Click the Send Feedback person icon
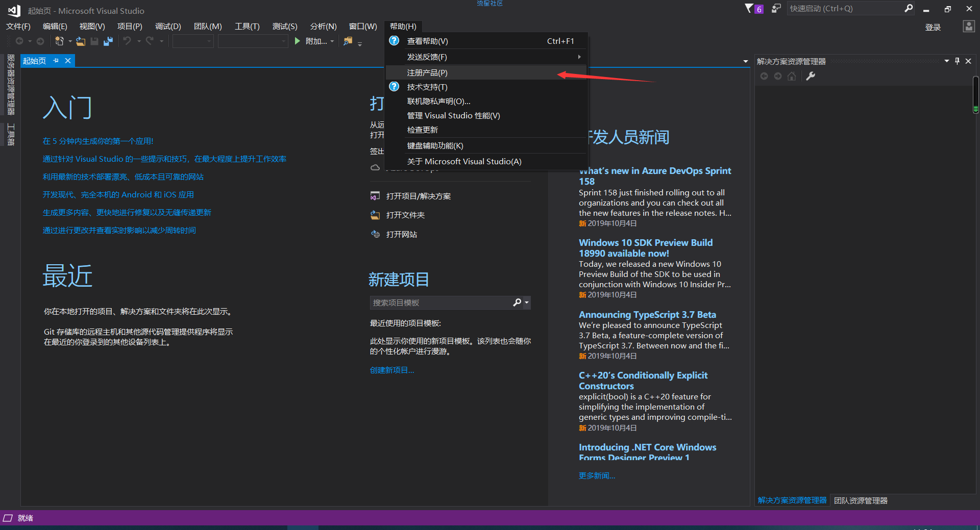Viewport: 980px width, 530px height. pos(776,9)
